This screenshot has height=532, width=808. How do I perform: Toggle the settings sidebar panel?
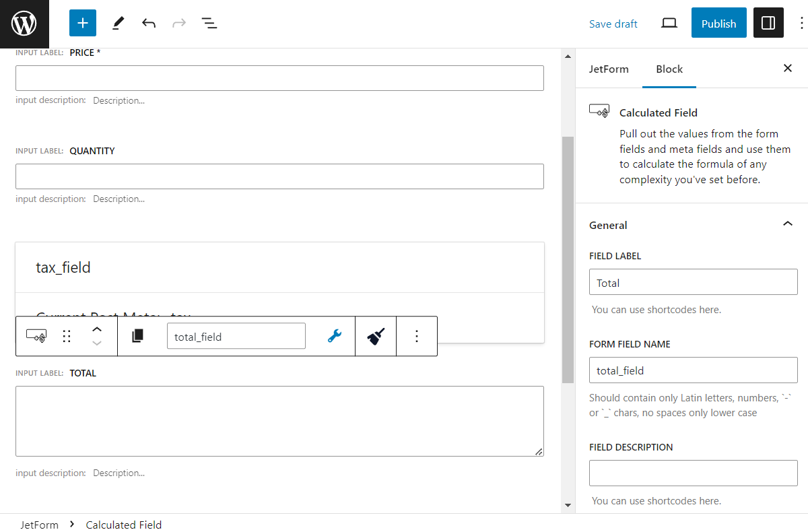coord(768,22)
